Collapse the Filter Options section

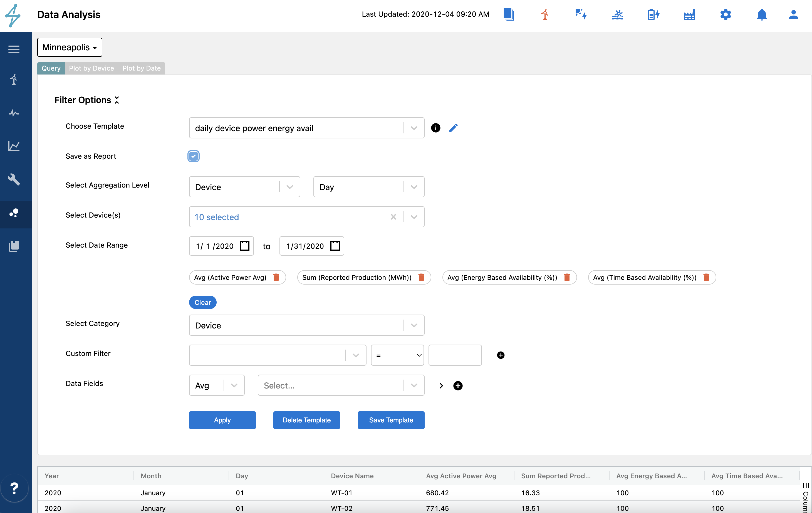tap(117, 100)
